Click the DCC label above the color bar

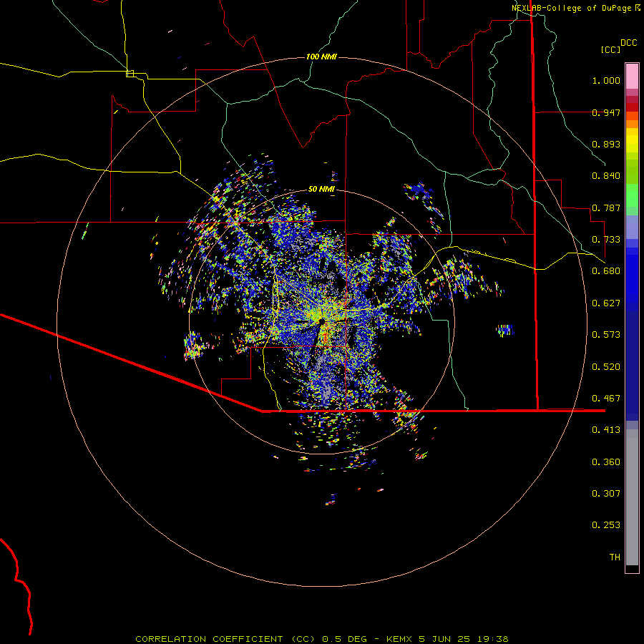click(x=629, y=43)
